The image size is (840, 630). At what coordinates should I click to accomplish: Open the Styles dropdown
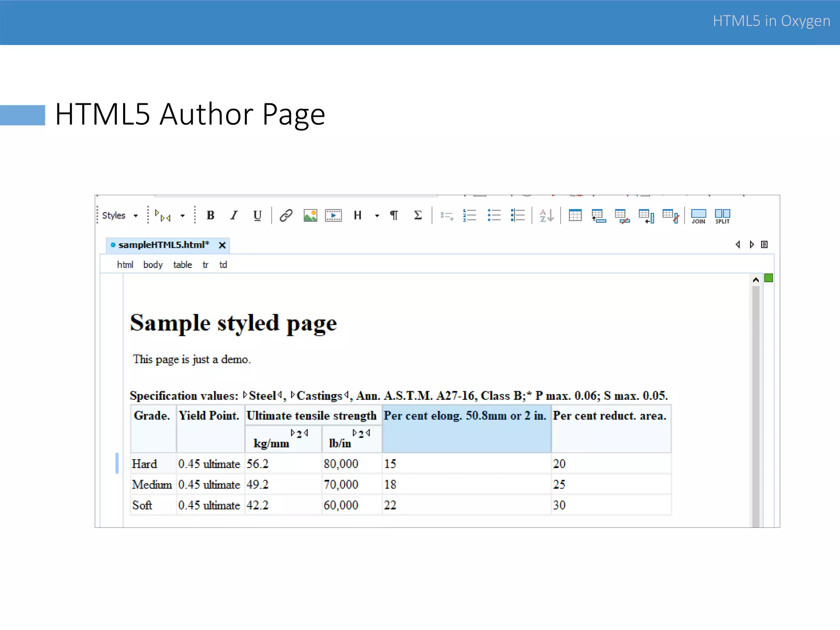click(x=120, y=215)
